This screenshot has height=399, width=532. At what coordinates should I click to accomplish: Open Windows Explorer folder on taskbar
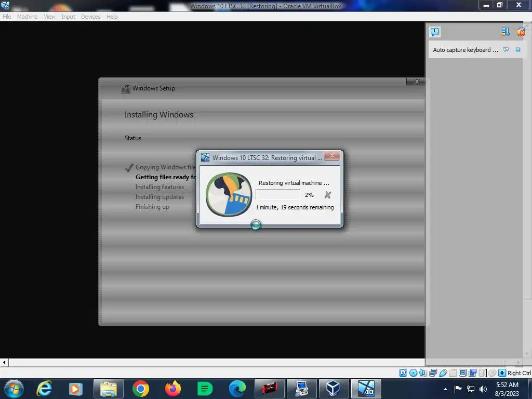[x=108, y=389]
